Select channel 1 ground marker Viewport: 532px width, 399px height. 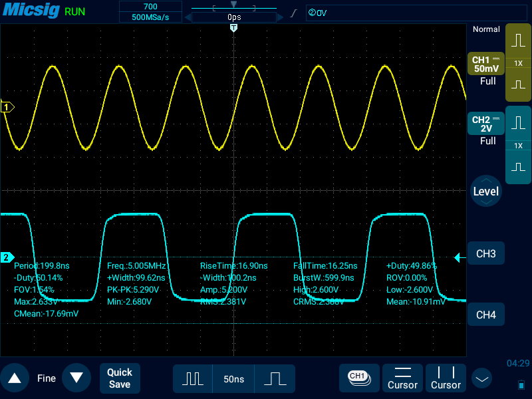pyautogui.click(x=7, y=107)
